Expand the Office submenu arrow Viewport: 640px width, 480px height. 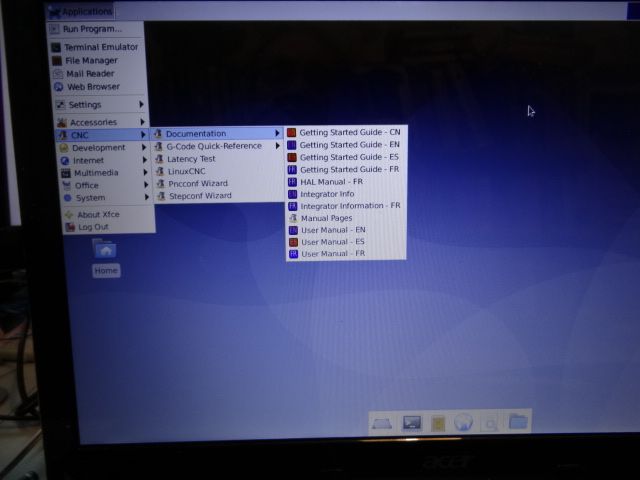click(146, 185)
